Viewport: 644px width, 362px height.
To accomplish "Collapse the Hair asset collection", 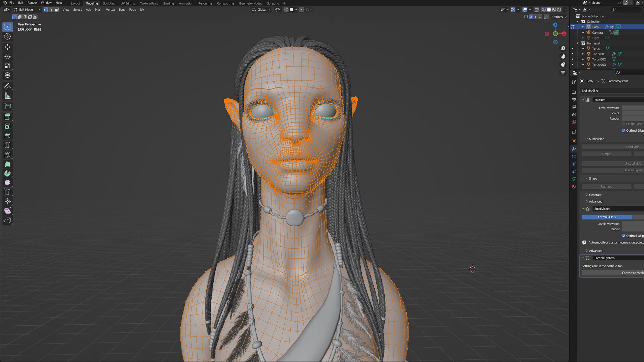I will 578,43.
